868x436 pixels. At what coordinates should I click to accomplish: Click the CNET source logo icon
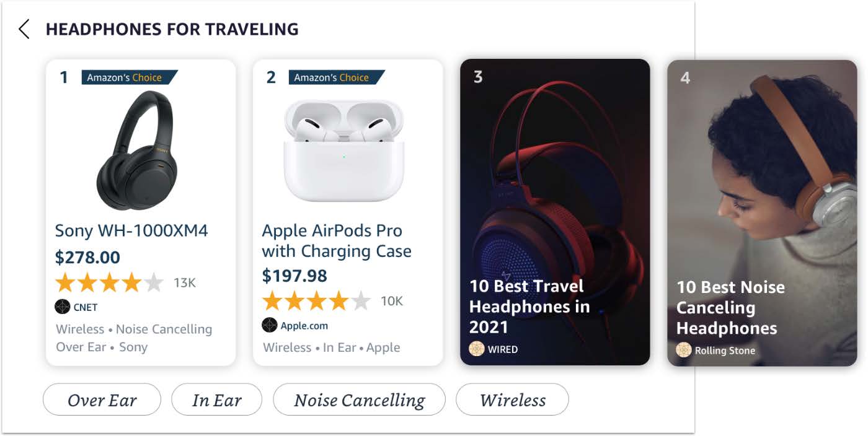click(63, 307)
